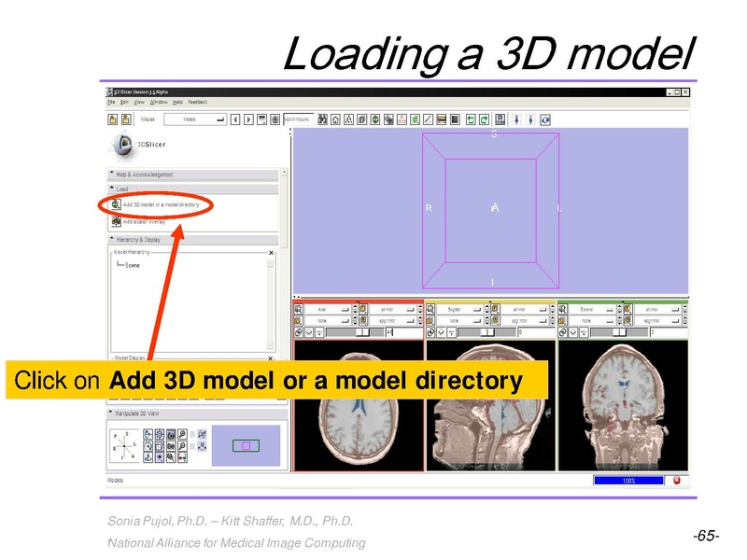This screenshot has height=560, width=747.
Task: Click Add scalar overlay
Action: (x=144, y=221)
